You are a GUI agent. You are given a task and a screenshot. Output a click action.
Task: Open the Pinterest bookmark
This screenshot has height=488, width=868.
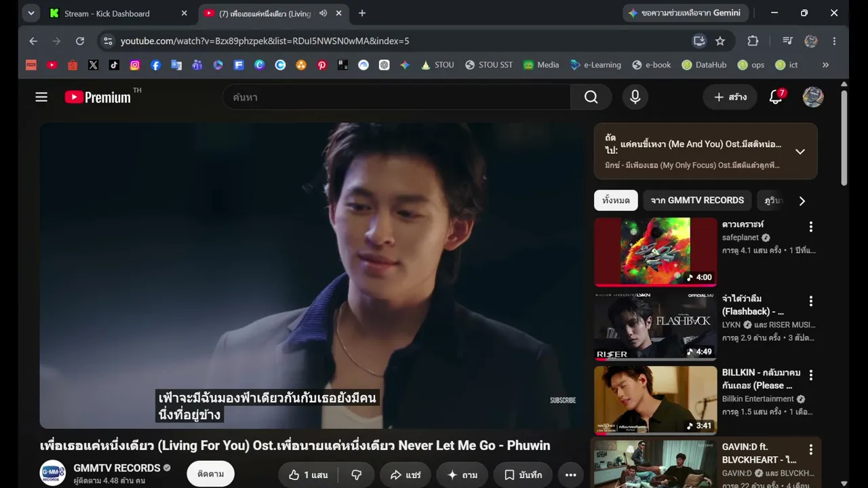322,65
